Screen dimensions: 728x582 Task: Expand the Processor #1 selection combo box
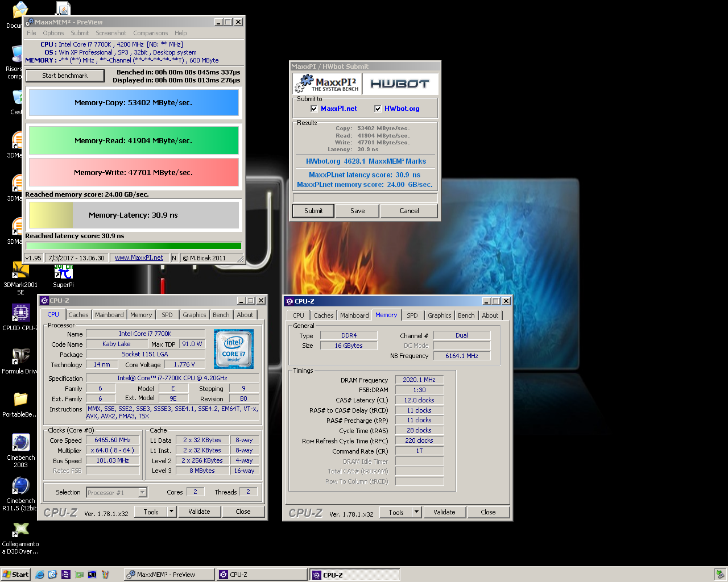click(x=143, y=492)
